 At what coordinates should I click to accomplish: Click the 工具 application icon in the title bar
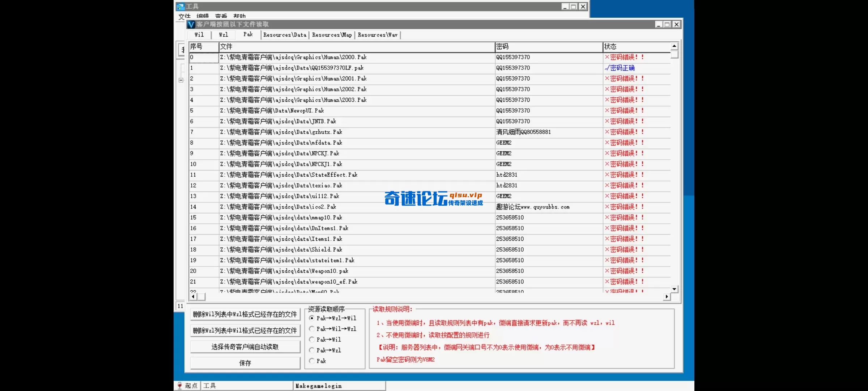coord(180,6)
